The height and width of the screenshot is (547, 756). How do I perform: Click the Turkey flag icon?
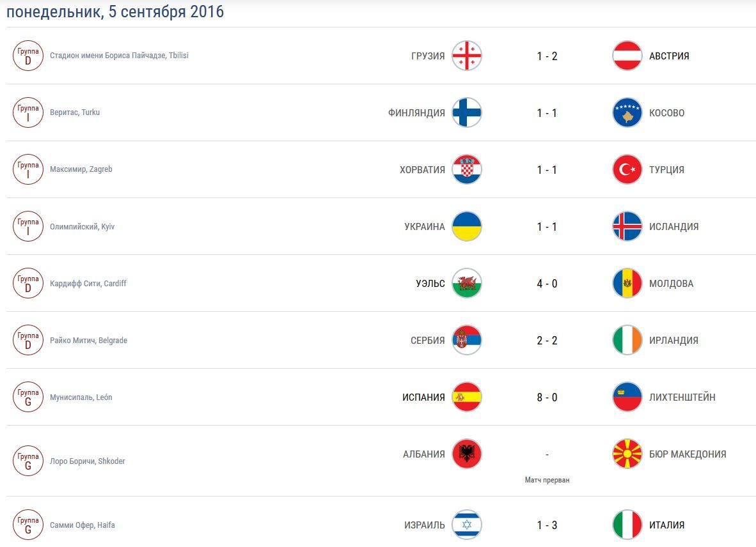point(627,169)
